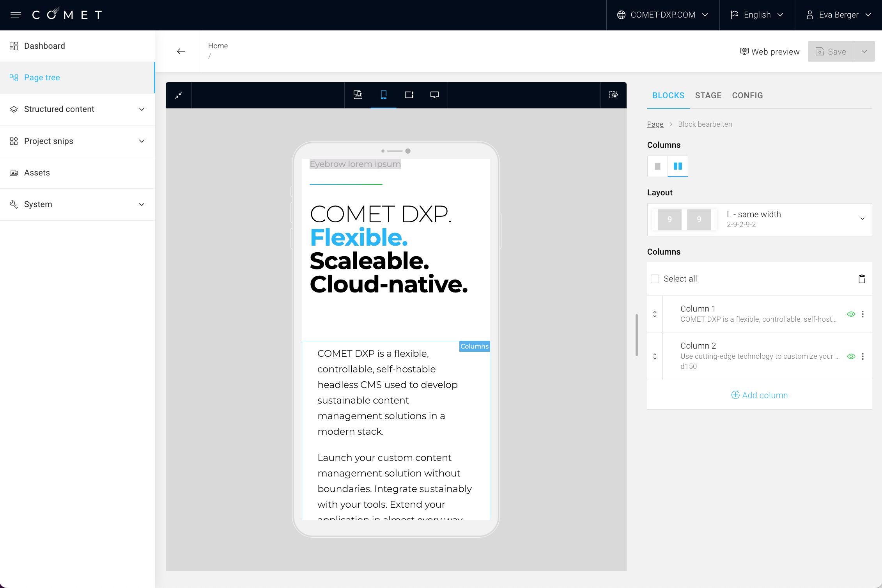Toggle hidden blocks visibility in preview
The height and width of the screenshot is (588, 882).
pos(613,95)
